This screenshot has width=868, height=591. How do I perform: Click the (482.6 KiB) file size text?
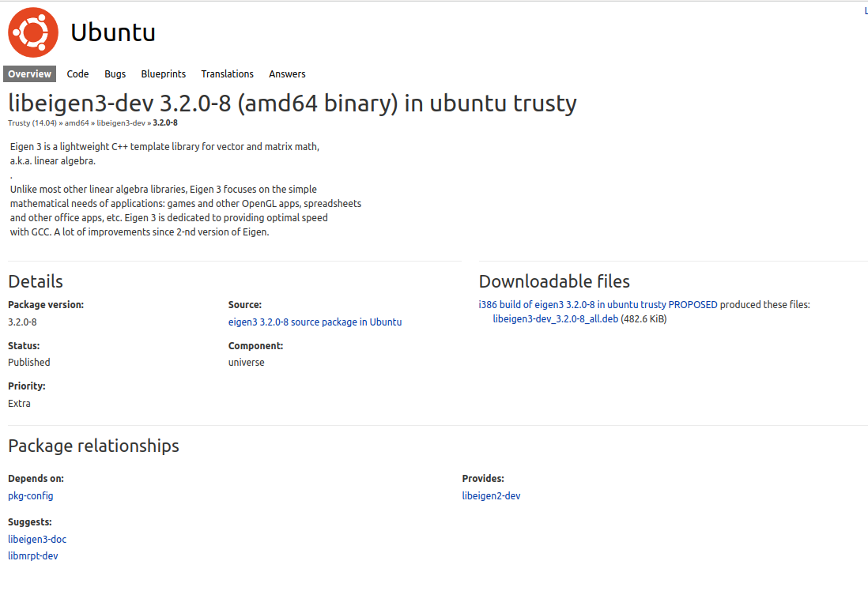click(643, 319)
